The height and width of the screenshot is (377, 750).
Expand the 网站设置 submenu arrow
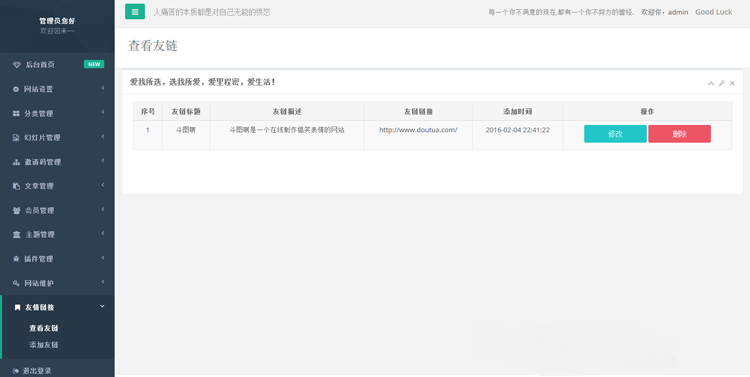click(x=103, y=88)
